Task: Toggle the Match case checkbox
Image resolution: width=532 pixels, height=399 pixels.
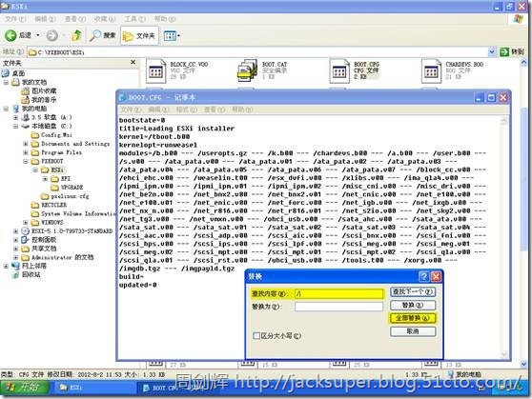Action: point(256,335)
